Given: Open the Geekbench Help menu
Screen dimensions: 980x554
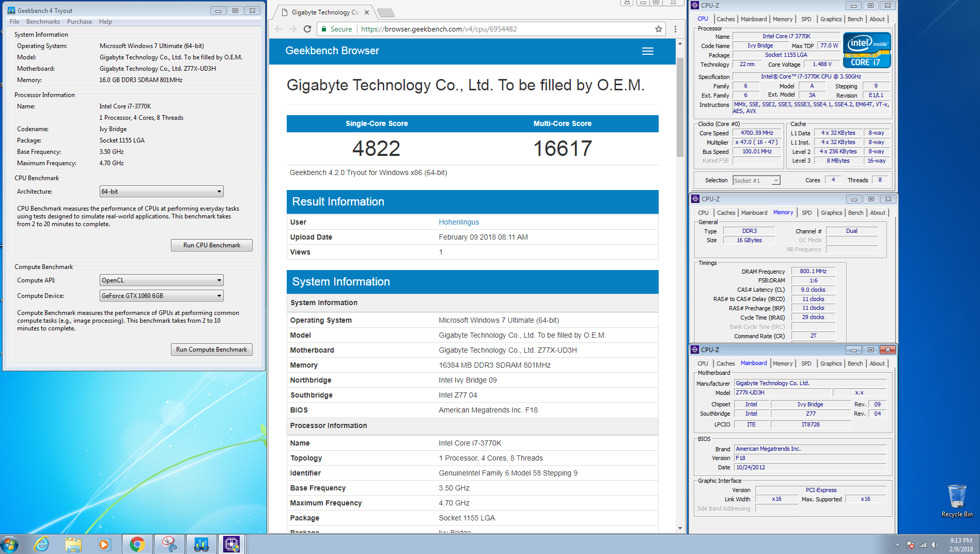Looking at the screenshot, I should [x=105, y=22].
